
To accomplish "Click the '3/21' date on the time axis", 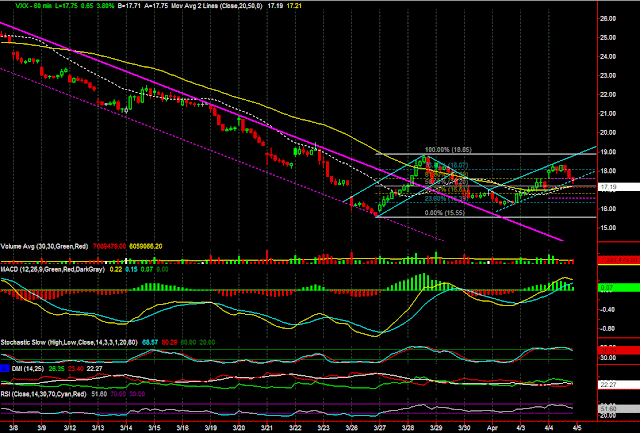I will click(x=267, y=428).
